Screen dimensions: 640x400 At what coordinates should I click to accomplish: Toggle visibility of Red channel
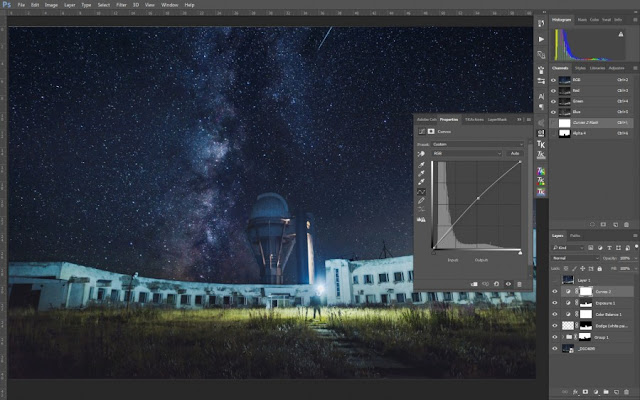[x=553, y=91]
